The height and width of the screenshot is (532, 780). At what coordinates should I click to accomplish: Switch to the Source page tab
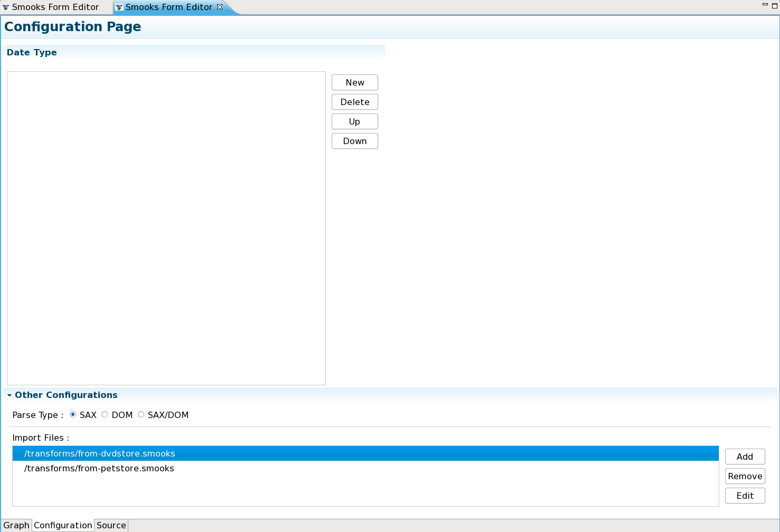[111, 525]
